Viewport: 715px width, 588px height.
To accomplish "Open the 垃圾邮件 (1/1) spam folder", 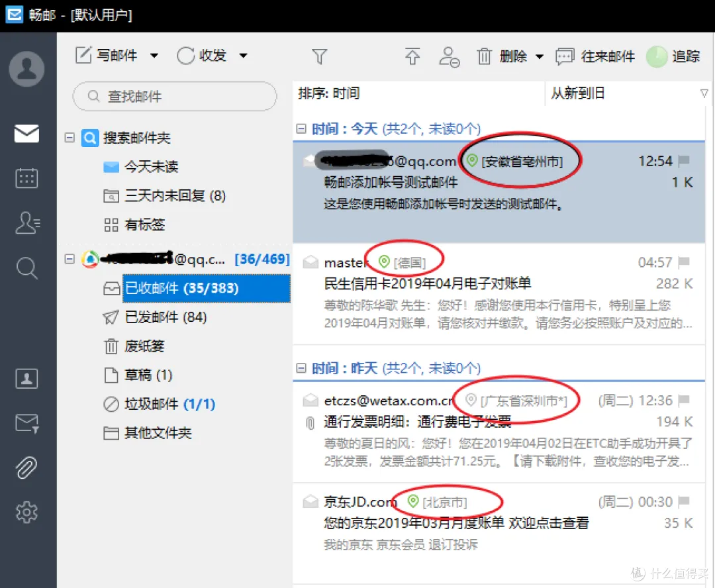I will pos(159,404).
